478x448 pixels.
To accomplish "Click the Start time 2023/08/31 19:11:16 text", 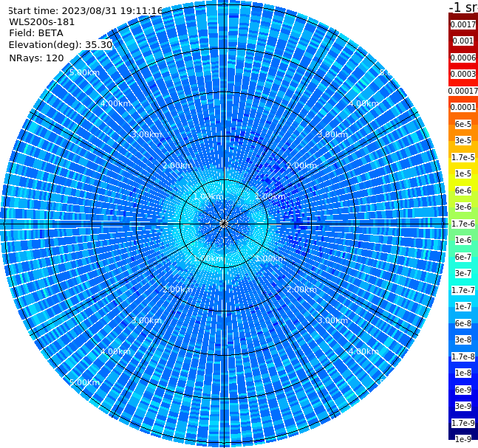I will pyautogui.click(x=85, y=11).
